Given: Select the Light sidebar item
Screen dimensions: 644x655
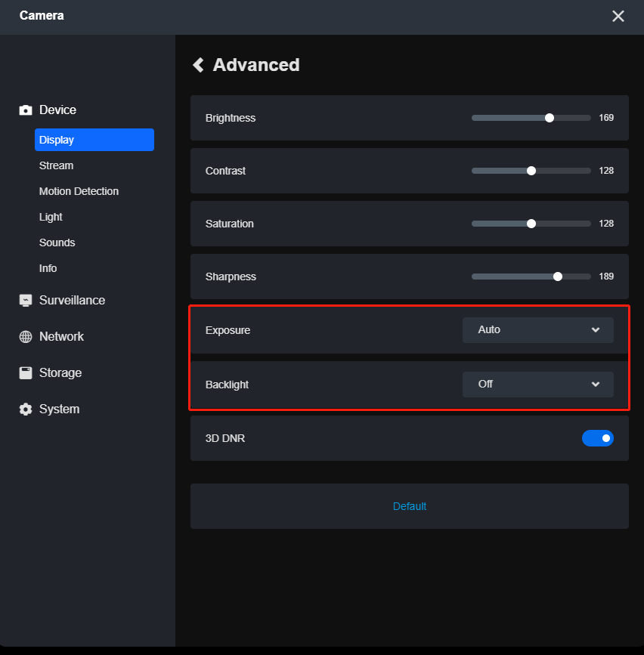Looking at the screenshot, I should tap(51, 217).
